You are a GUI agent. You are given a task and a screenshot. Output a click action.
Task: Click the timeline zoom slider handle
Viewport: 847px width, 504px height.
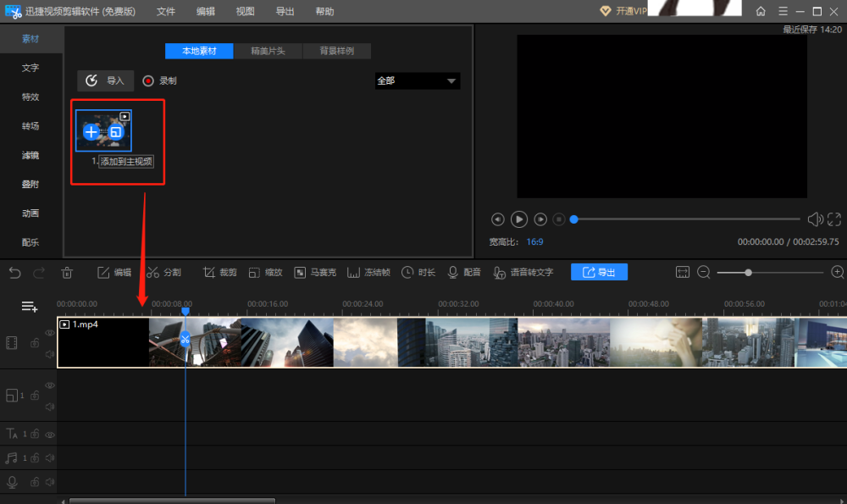pyautogui.click(x=748, y=272)
